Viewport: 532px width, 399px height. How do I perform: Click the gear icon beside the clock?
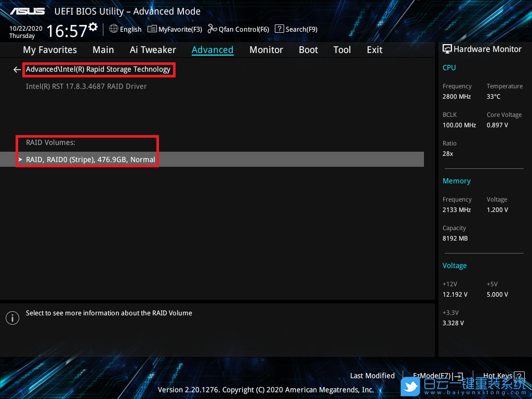93,26
